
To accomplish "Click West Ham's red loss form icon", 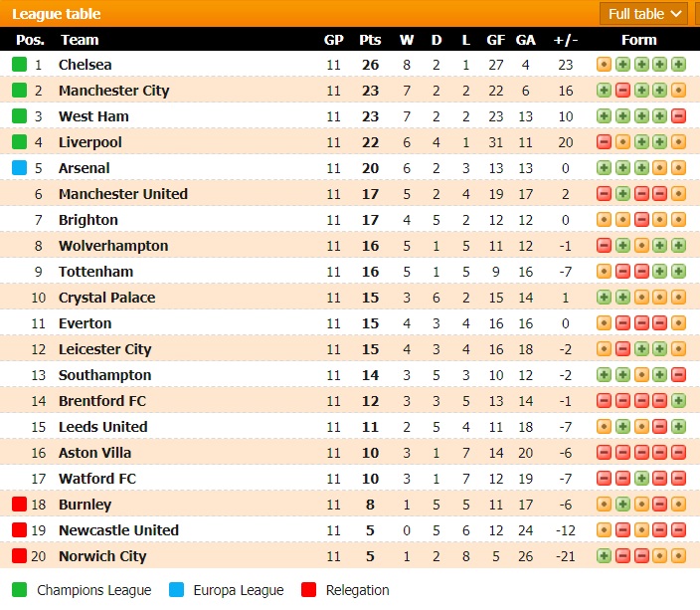I will click(679, 116).
